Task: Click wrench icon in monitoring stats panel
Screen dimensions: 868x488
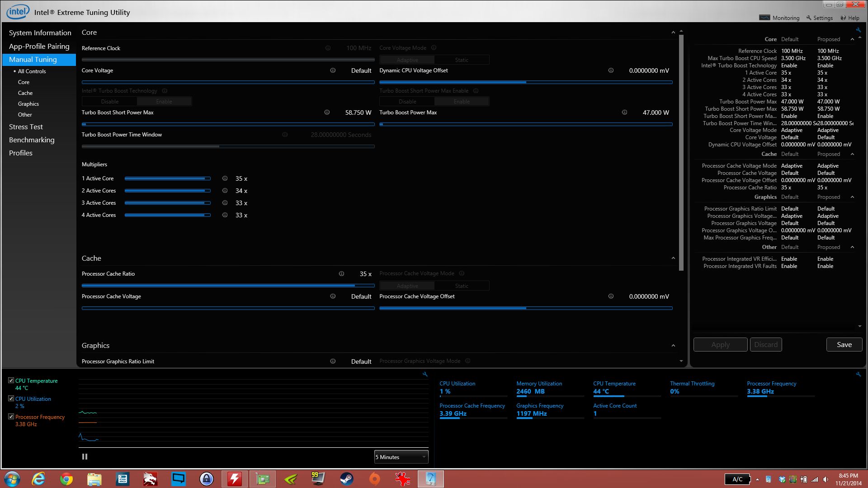Action: 859,374
